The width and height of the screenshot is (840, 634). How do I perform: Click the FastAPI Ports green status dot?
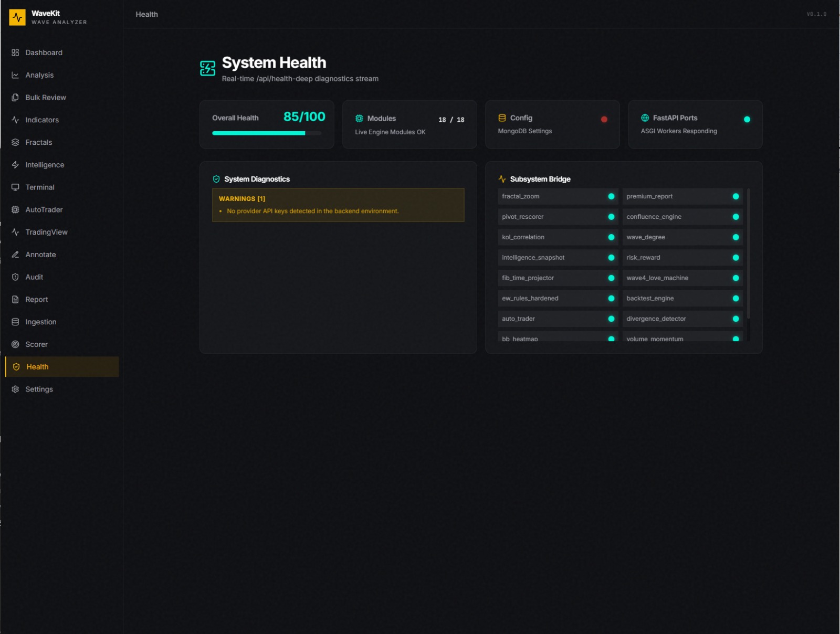pos(747,119)
